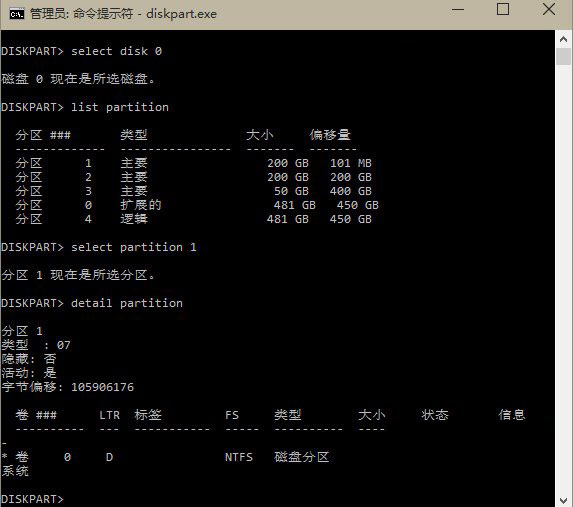Image resolution: width=573 pixels, height=507 pixels.
Task: Click the '逻辑' partition type text
Action: pyautogui.click(x=134, y=219)
